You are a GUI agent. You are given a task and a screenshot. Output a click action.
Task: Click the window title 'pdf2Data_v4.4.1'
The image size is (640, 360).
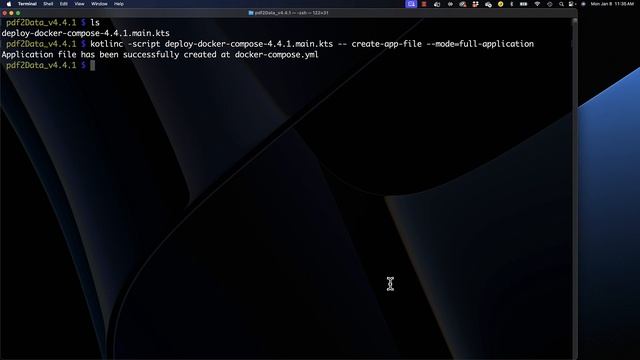pyautogui.click(x=273, y=13)
